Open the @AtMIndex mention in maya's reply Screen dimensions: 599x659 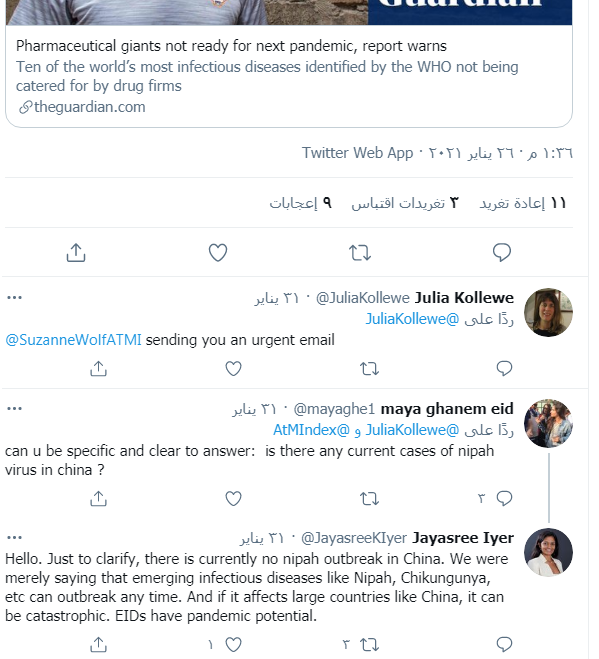tap(311, 430)
